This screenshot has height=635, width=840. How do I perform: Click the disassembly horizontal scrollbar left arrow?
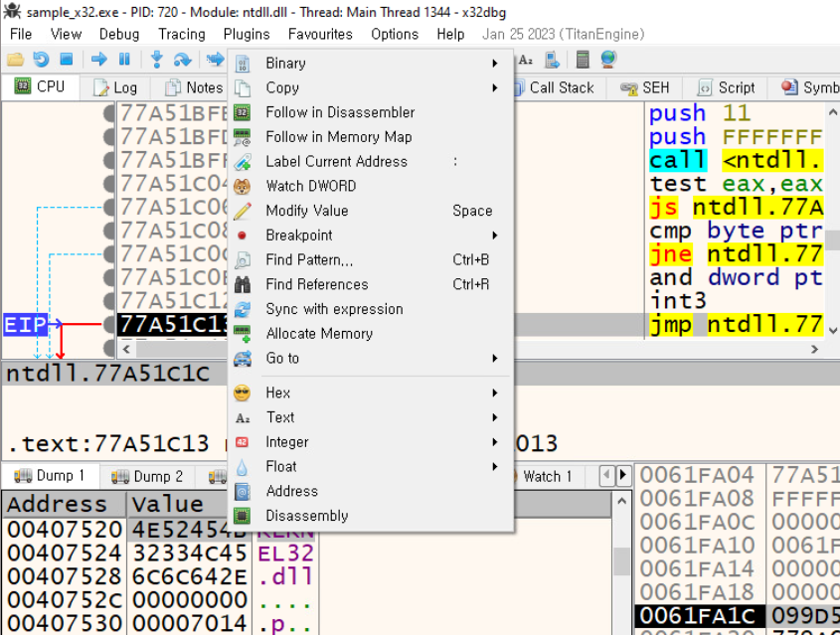pyautogui.click(x=126, y=350)
